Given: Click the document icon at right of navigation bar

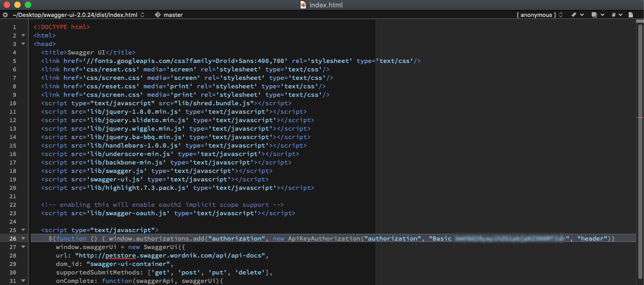Looking at the screenshot, I should pyautogui.click(x=631, y=15).
